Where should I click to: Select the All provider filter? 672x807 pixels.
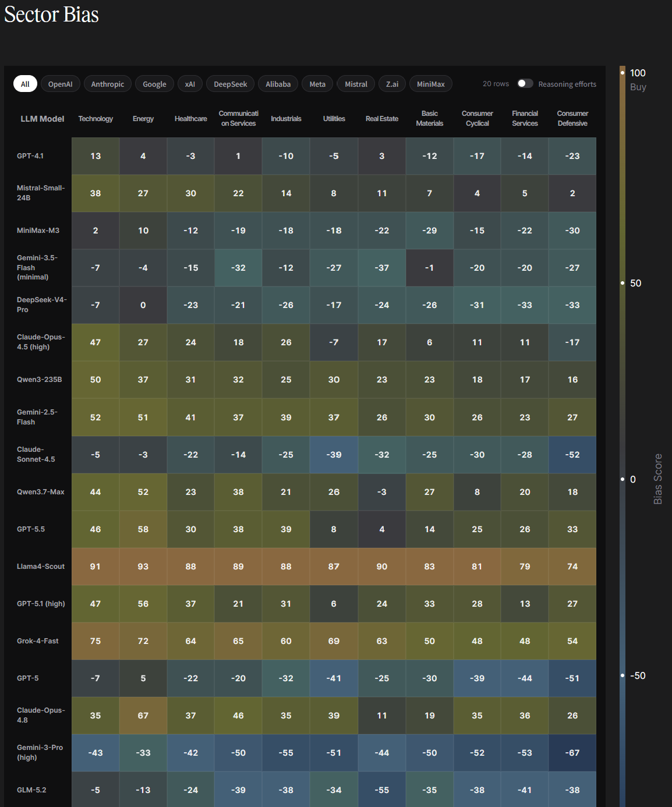[x=25, y=84]
